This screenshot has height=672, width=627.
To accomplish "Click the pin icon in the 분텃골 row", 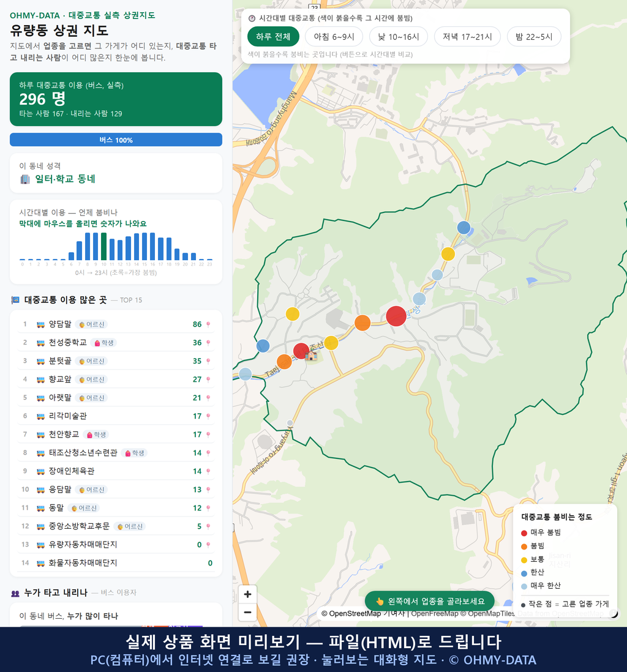I will 208,361.
